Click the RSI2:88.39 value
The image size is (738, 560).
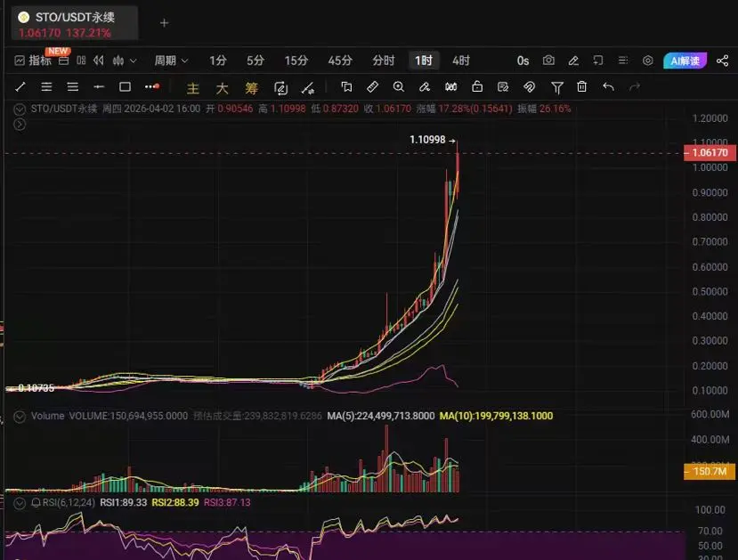pos(175,503)
